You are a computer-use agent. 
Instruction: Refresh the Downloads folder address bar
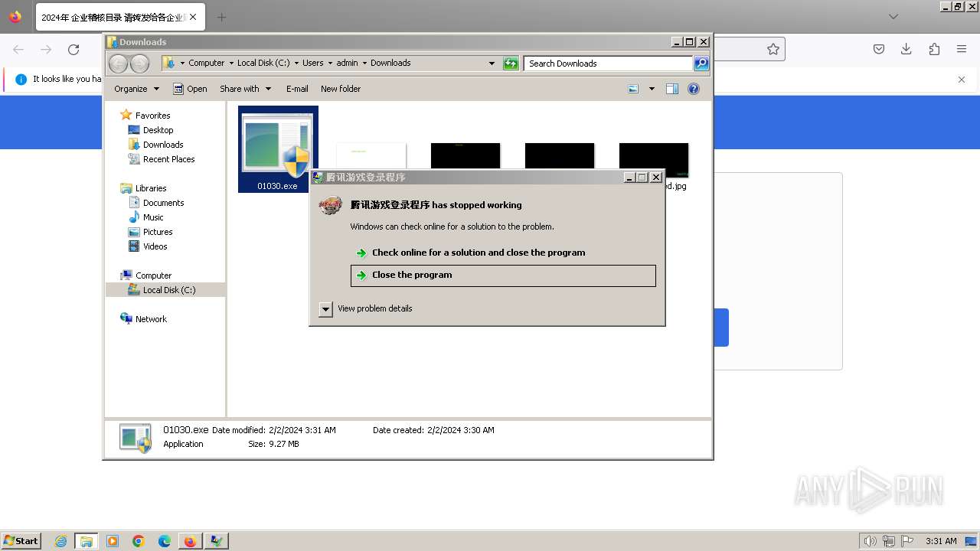pyautogui.click(x=511, y=64)
